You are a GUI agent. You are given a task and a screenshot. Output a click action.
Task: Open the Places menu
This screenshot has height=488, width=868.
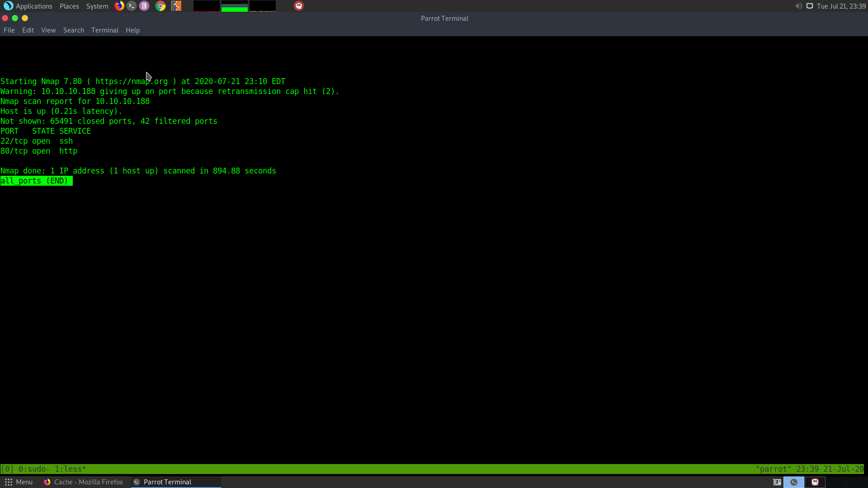tap(69, 6)
